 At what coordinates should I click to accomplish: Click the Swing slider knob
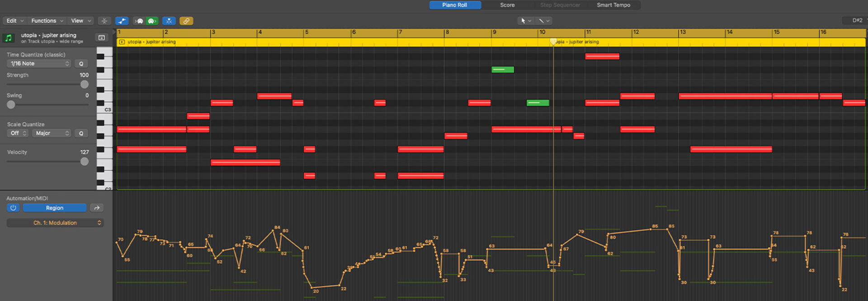11,105
